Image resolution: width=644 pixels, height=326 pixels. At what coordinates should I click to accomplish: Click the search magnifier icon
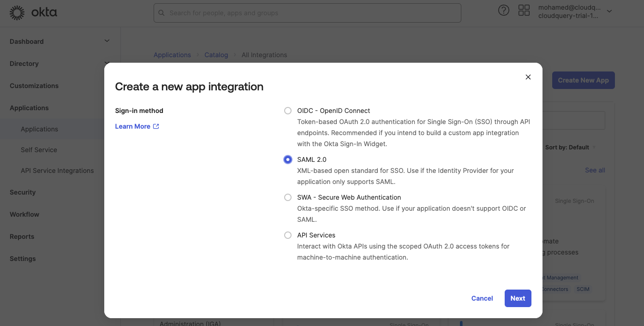coord(161,13)
